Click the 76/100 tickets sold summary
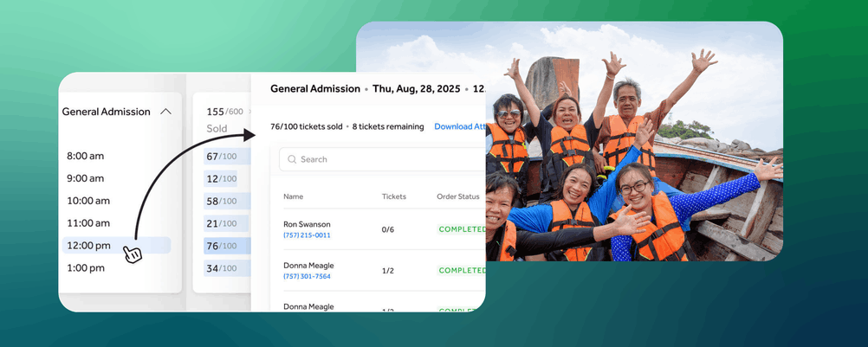Viewport: 868px width, 347px height. click(x=306, y=126)
